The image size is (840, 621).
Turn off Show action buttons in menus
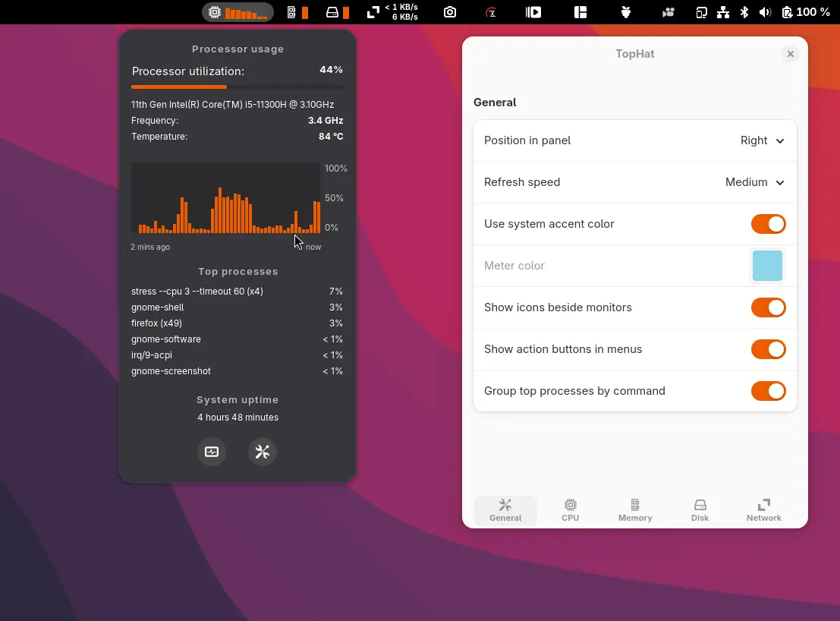768,349
